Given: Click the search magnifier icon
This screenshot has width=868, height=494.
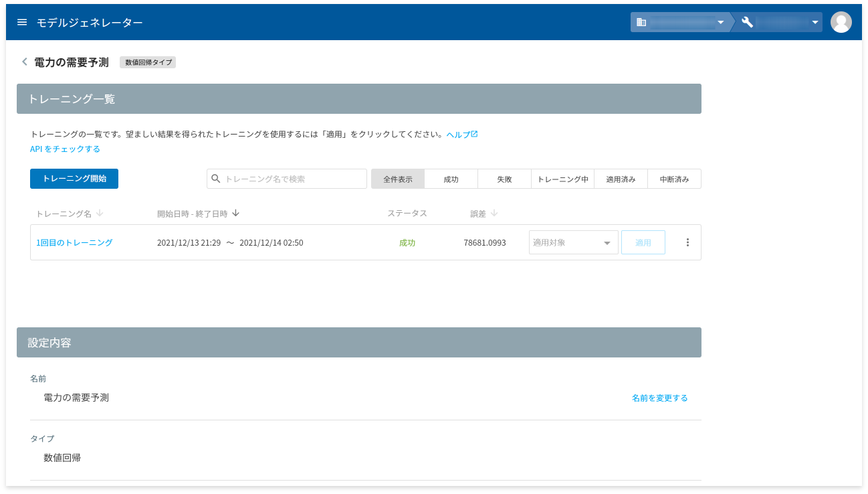Looking at the screenshot, I should click(216, 179).
